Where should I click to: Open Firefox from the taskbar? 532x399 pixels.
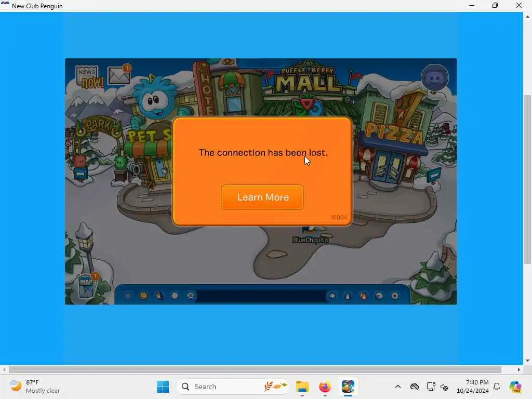[325, 387]
